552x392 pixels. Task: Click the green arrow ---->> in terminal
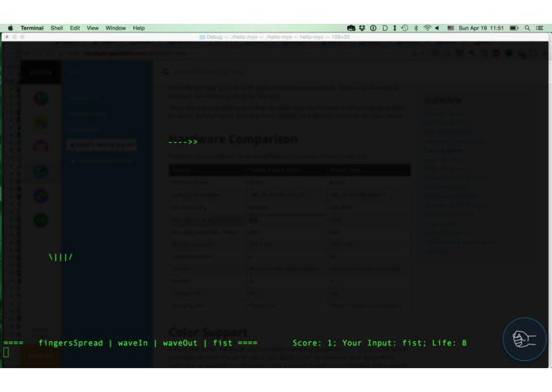[183, 142]
